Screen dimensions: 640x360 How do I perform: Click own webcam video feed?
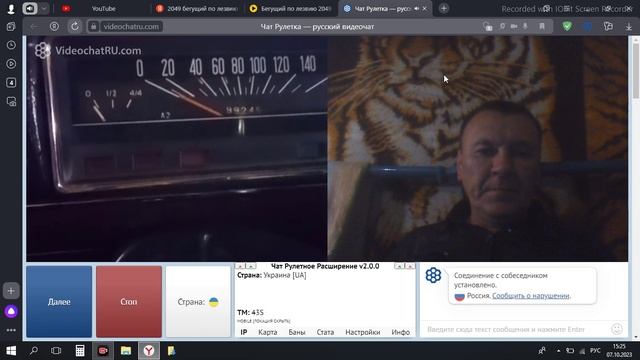coord(478,149)
